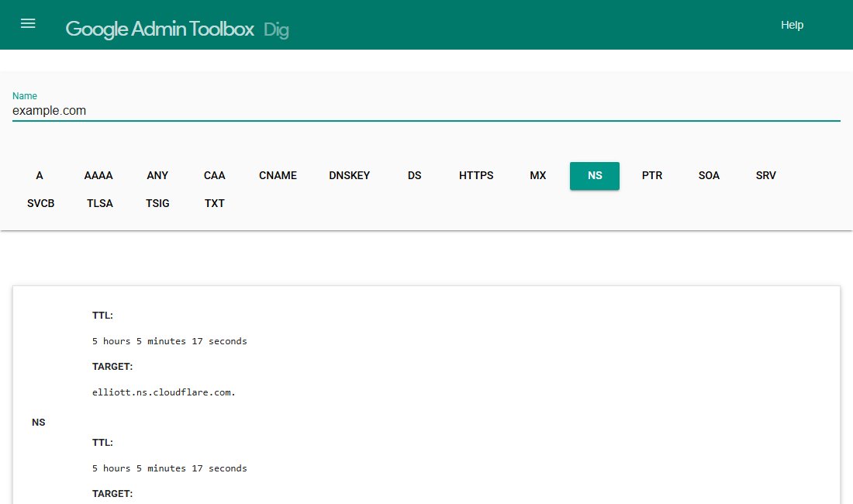Click the Name field label
The height and width of the screenshot is (504, 853).
pos(25,95)
